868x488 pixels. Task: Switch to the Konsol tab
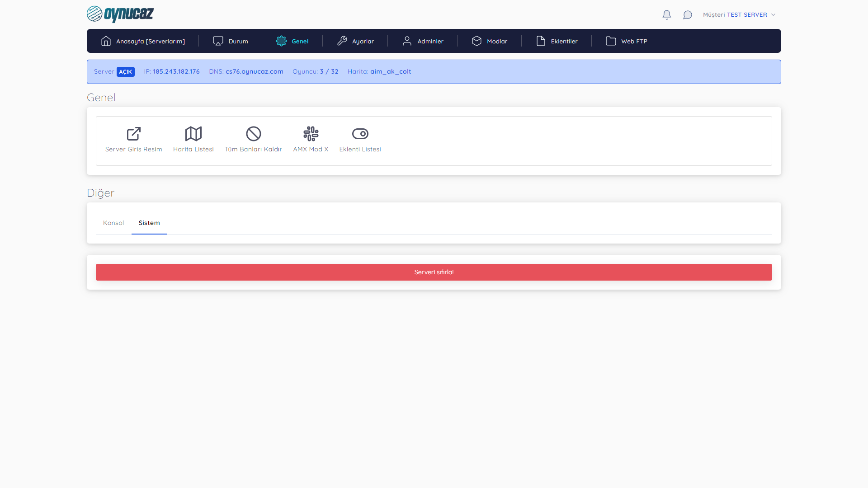(x=113, y=223)
